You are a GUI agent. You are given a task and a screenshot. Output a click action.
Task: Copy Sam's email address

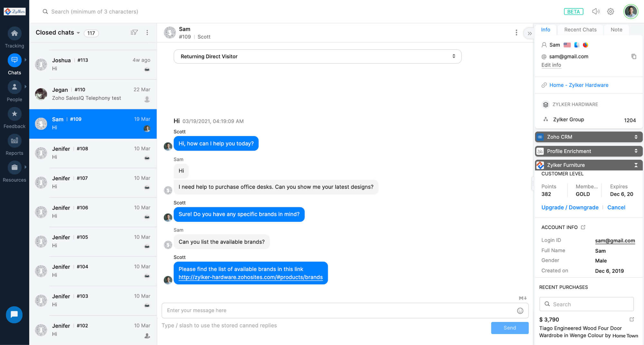point(634,56)
